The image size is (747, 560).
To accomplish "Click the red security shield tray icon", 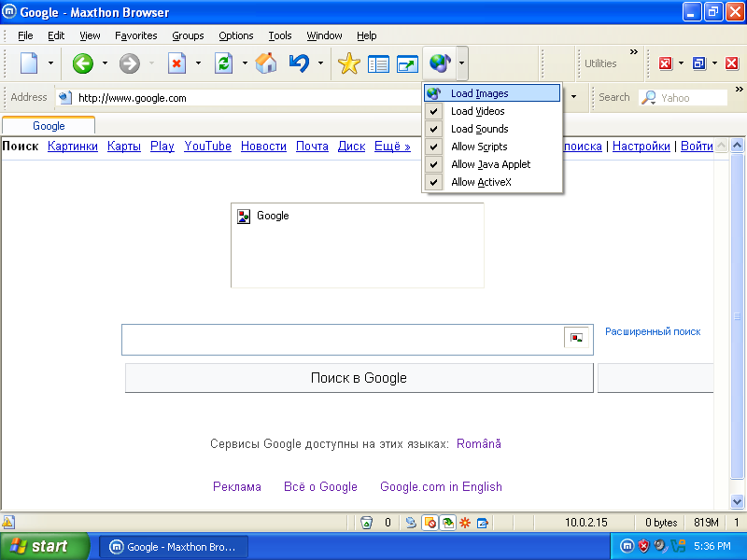I will coord(643,546).
